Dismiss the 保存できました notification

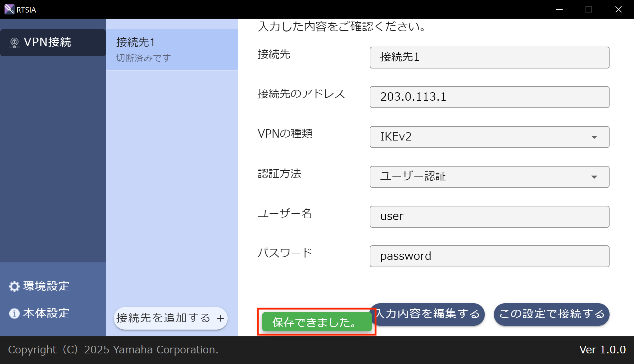316,322
